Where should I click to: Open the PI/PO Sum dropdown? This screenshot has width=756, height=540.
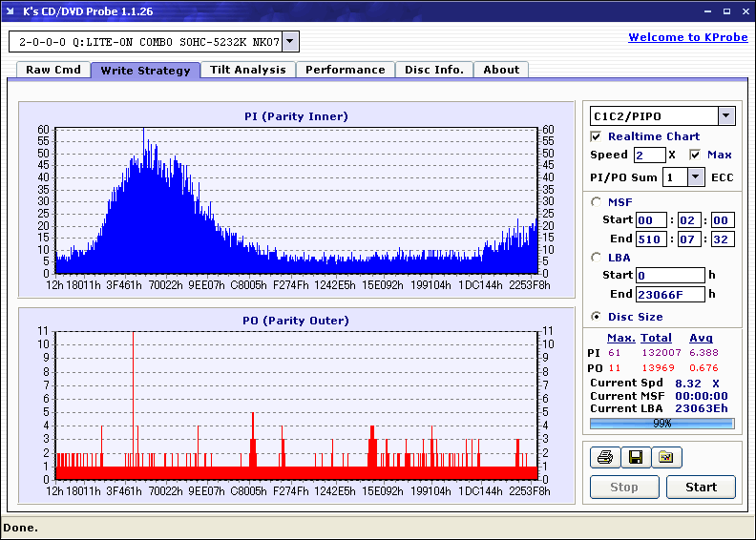point(695,177)
